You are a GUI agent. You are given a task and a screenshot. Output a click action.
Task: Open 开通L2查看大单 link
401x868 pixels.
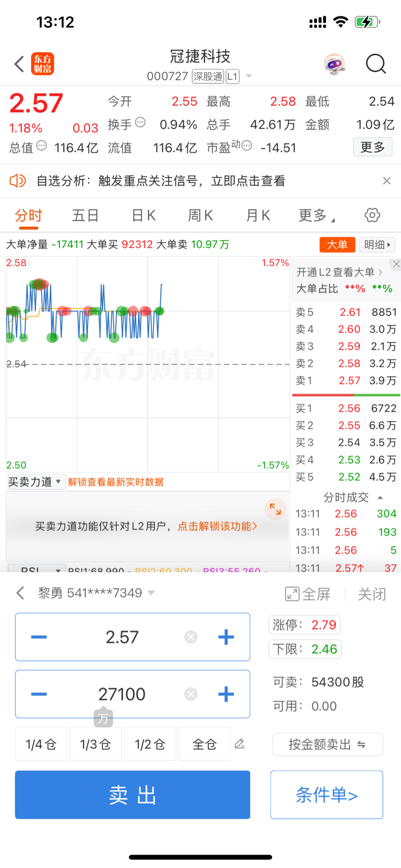[339, 272]
